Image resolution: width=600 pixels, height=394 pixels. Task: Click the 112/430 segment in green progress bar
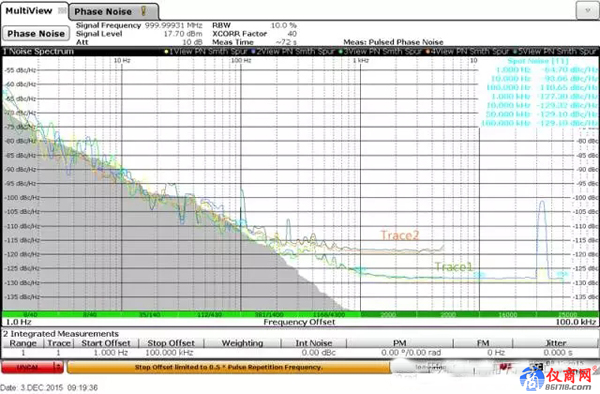[209, 314]
